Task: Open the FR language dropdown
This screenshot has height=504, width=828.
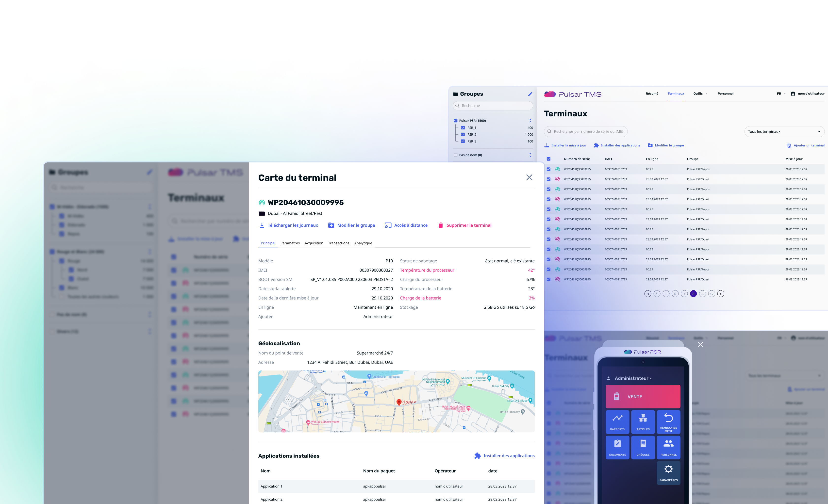Action: (x=781, y=94)
